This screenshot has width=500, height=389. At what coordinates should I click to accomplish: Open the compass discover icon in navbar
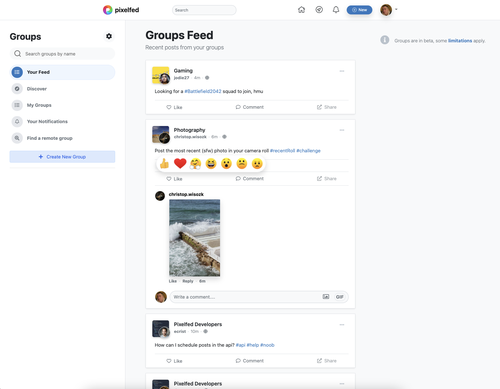(x=319, y=10)
